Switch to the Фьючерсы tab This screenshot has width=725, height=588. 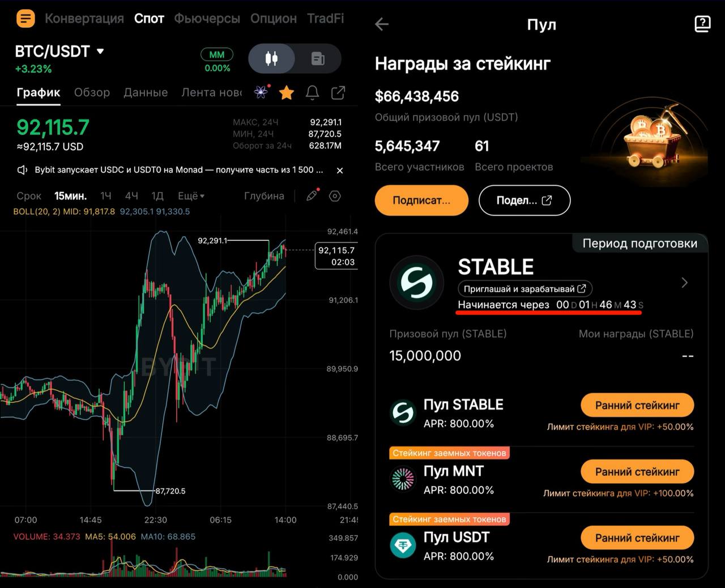pos(207,19)
